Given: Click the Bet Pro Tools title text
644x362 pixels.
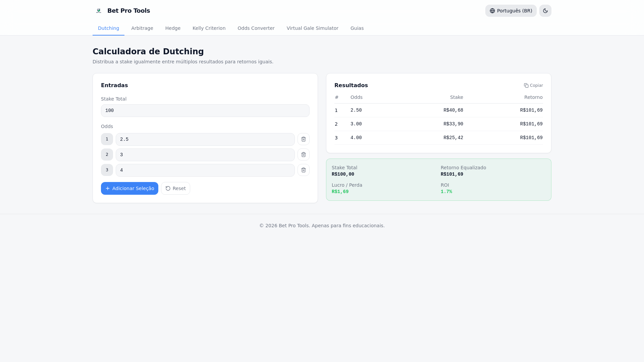Looking at the screenshot, I should coord(128,11).
